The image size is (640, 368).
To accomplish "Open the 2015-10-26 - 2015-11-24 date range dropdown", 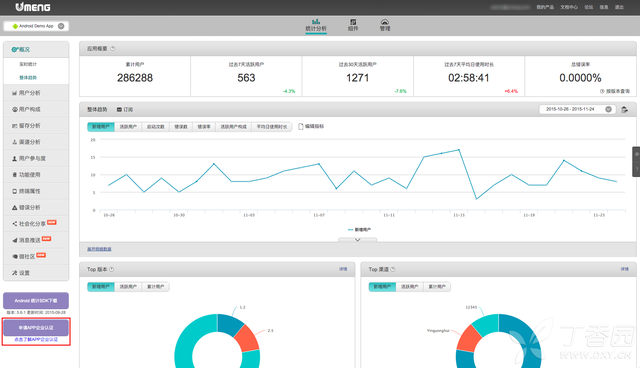I will (576, 109).
